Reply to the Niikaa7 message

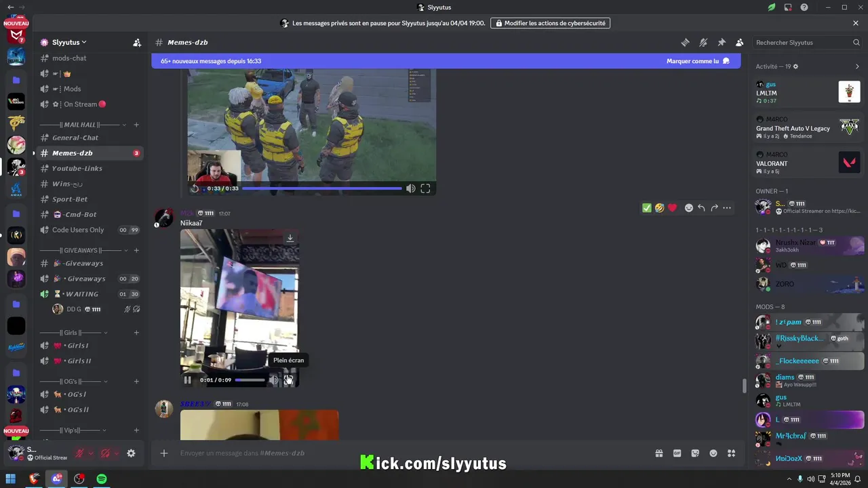tap(701, 208)
